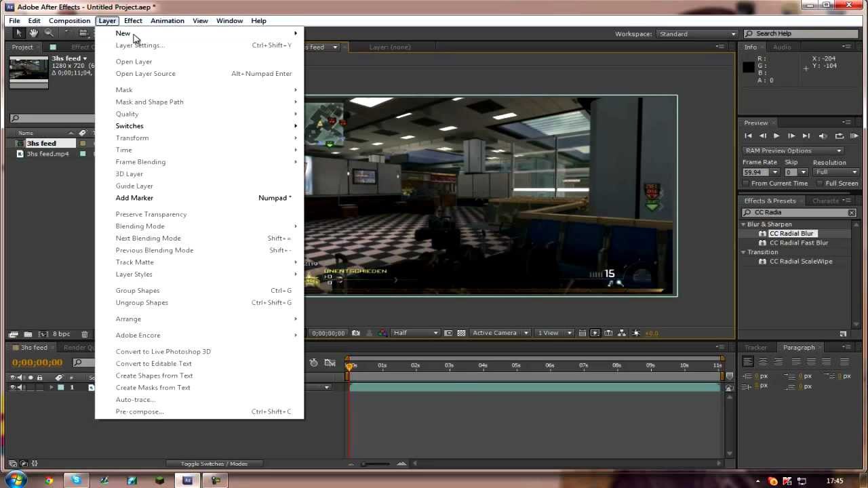Play the composition in Preview panel
The width and height of the screenshot is (868, 488).
[777, 136]
